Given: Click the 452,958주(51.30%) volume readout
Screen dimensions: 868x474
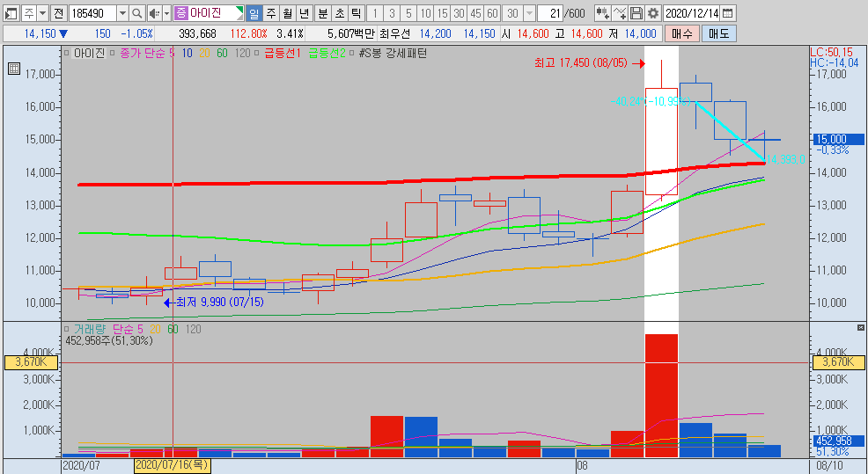Looking at the screenshot, I should coord(109,340).
